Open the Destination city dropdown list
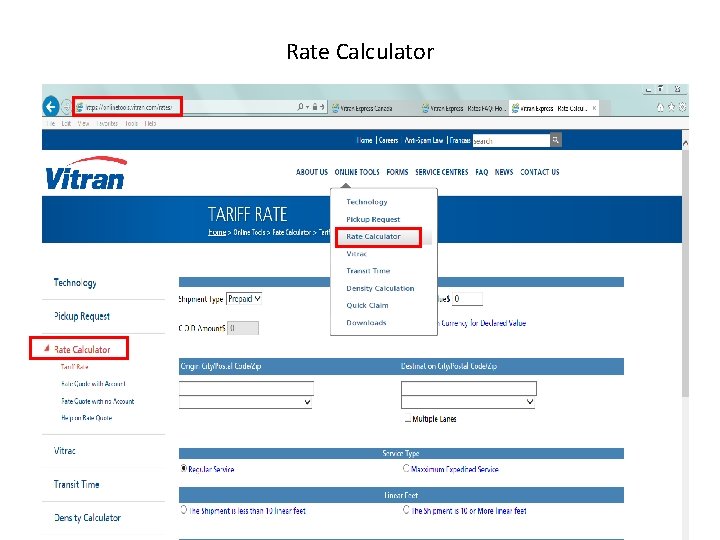 click(x=468, y=402)
